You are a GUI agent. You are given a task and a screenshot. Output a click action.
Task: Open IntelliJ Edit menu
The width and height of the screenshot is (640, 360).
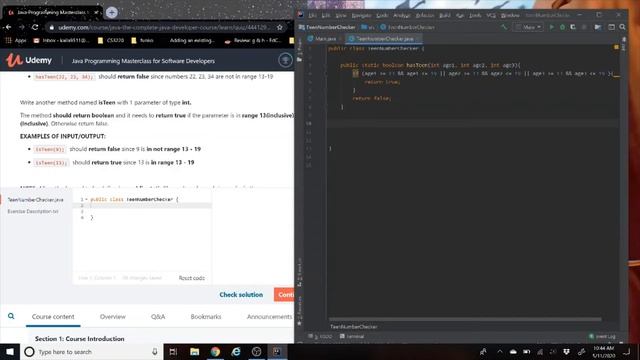point(326,16)
